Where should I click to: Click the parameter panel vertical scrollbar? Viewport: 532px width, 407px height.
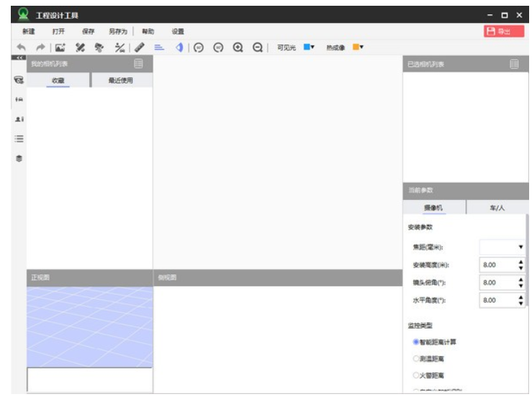[527, 261]
